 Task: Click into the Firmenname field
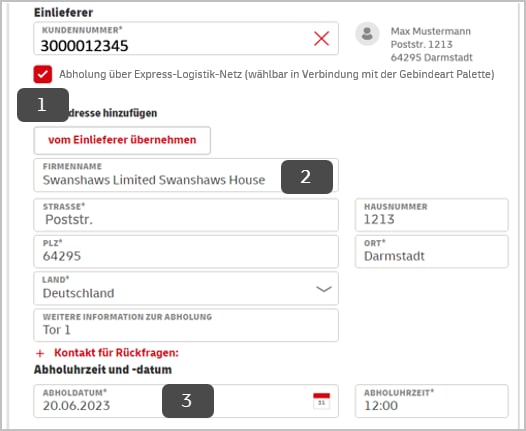tap(186, 175)
